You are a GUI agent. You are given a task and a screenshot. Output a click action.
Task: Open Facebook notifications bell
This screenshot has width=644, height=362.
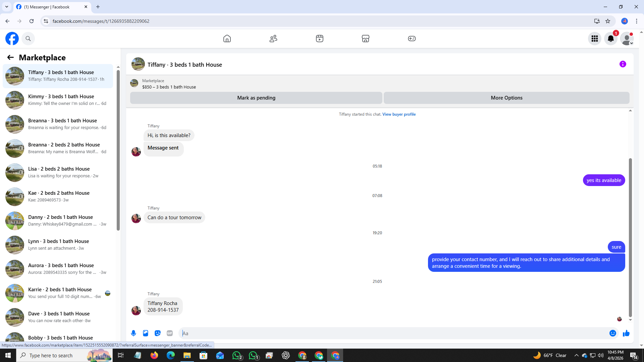coord(610,39)
